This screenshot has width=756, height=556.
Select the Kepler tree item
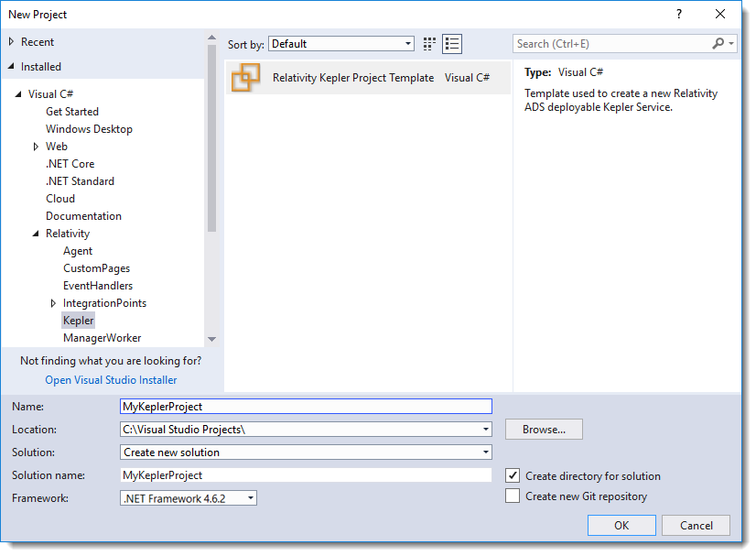78,321
